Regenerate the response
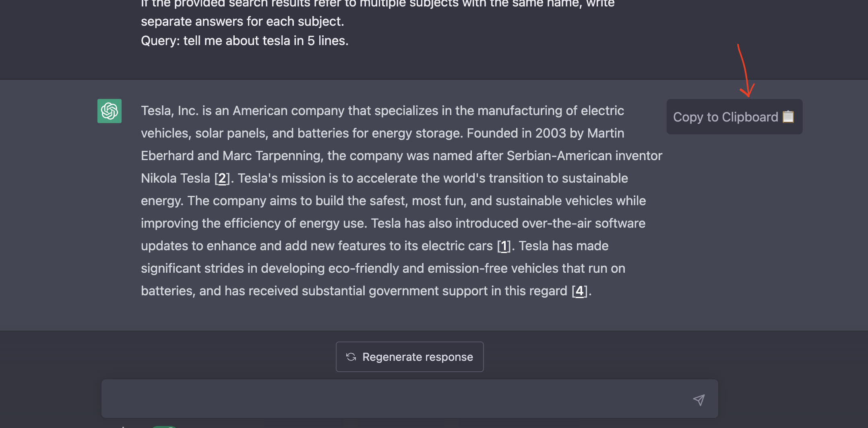Screen dimensions: 868x428 point(409,357)
